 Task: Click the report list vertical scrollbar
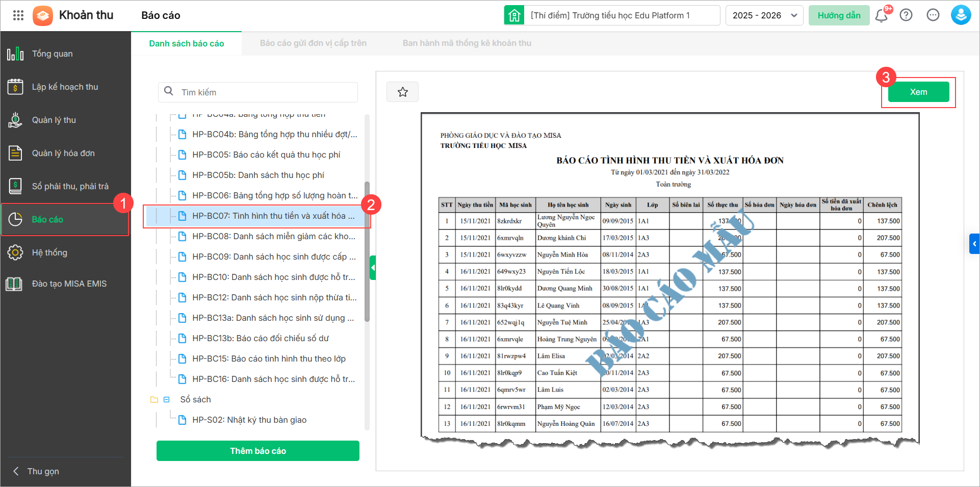coord(367,251)
